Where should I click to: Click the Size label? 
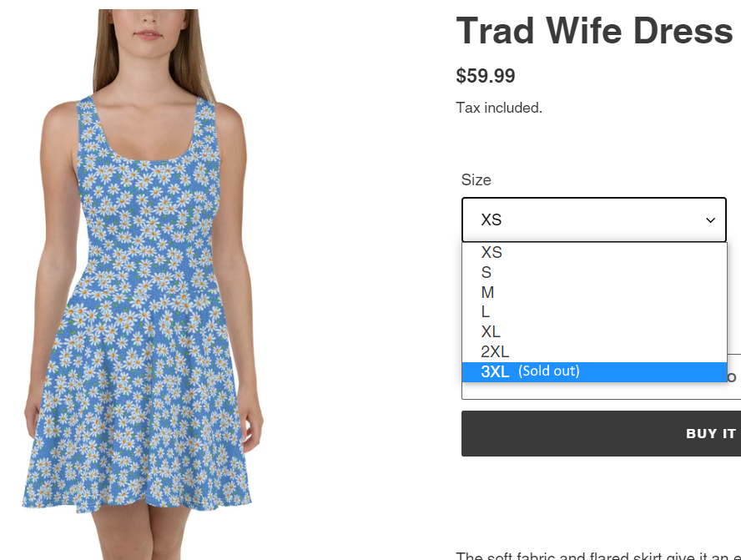tap(476, 179)
